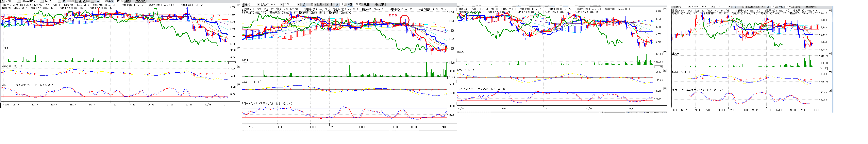Open 出来高 volume panel arrow in third chart

(665, 52)
